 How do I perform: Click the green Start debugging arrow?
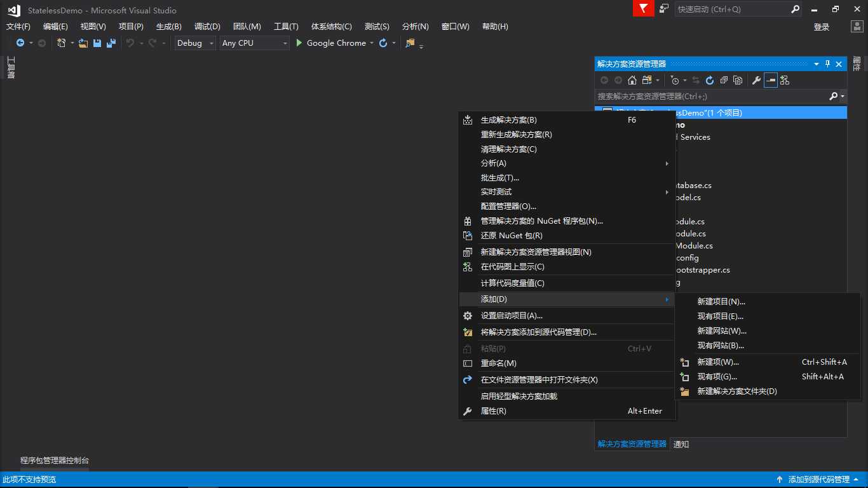(299, 43)
